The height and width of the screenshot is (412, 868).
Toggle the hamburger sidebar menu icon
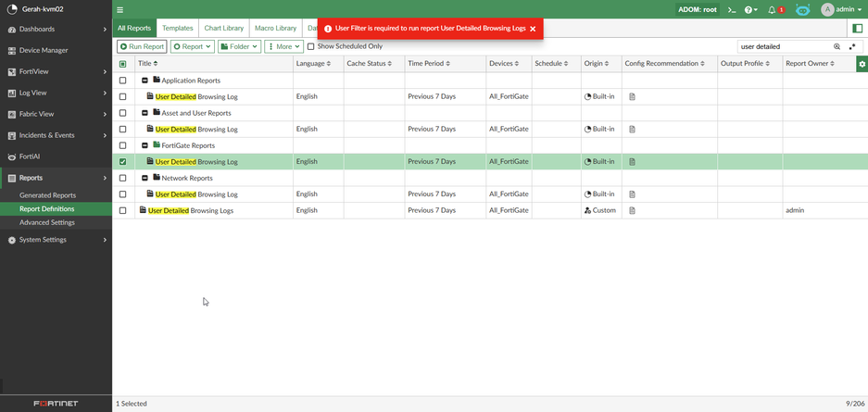point(120,9)
